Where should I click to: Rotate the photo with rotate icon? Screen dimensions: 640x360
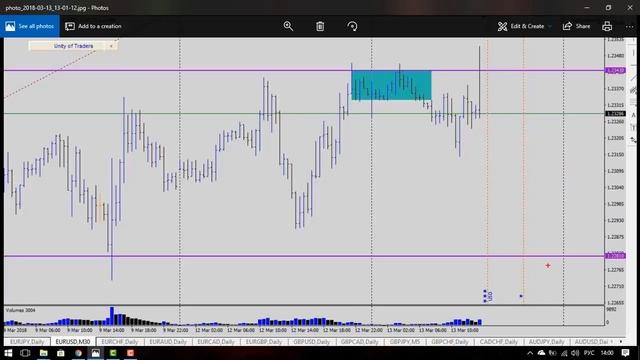352,26
